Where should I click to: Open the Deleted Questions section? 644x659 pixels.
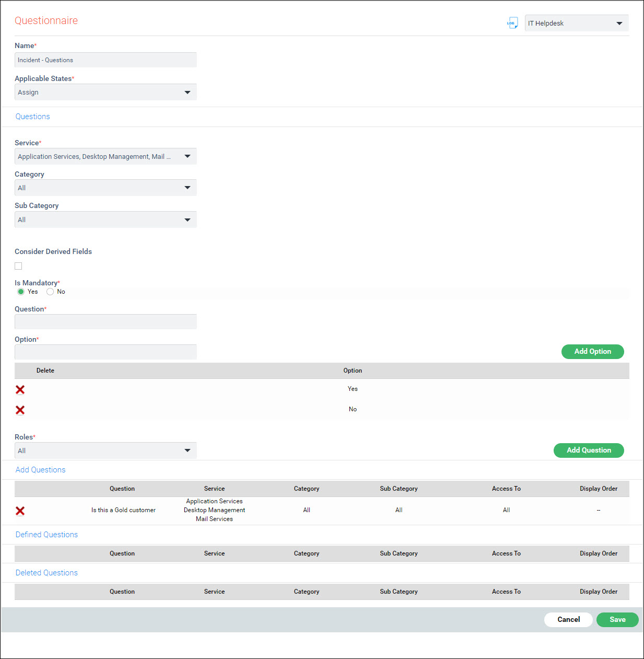(46, 573)
